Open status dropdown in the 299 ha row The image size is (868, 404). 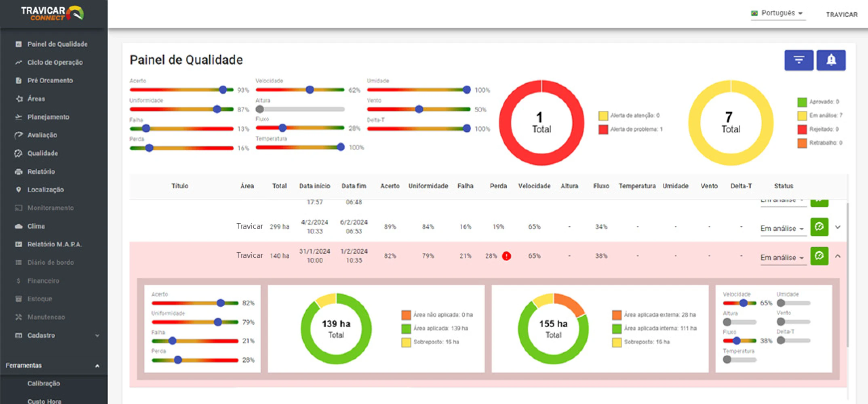pyautogui.click(x=782, y=228)
